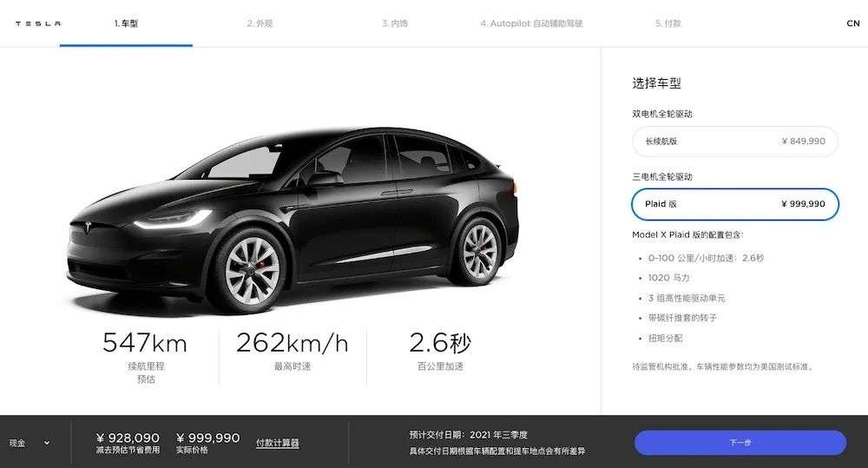This screenshot has height=468, width=868.
Task: Click the 预计交付日期 delivery notice
Action: (x=497, y=443)
